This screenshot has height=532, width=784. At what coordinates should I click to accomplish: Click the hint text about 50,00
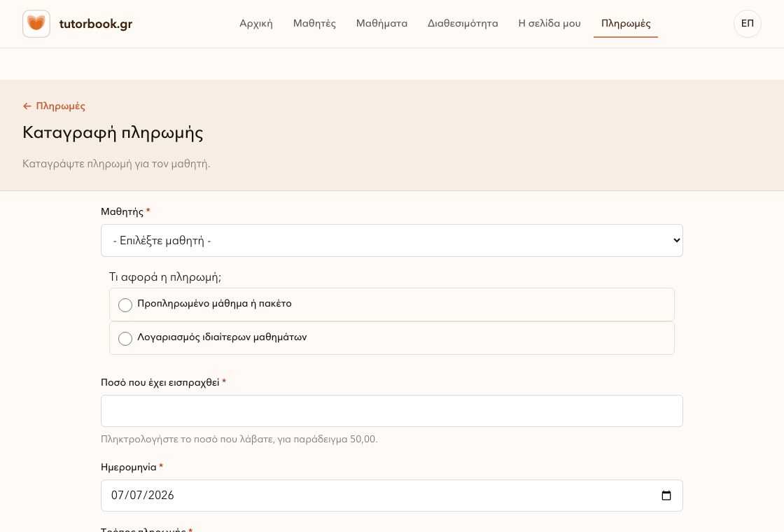(239, 440)
